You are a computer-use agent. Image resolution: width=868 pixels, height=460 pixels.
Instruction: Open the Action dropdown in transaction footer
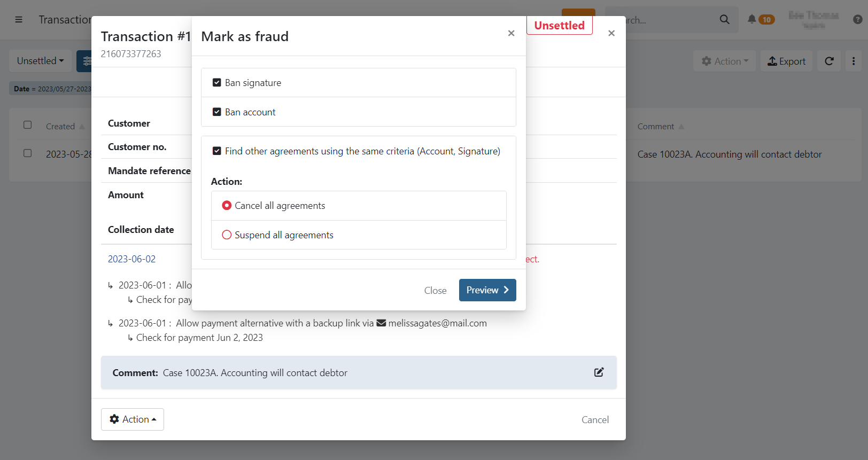point(133,419)
